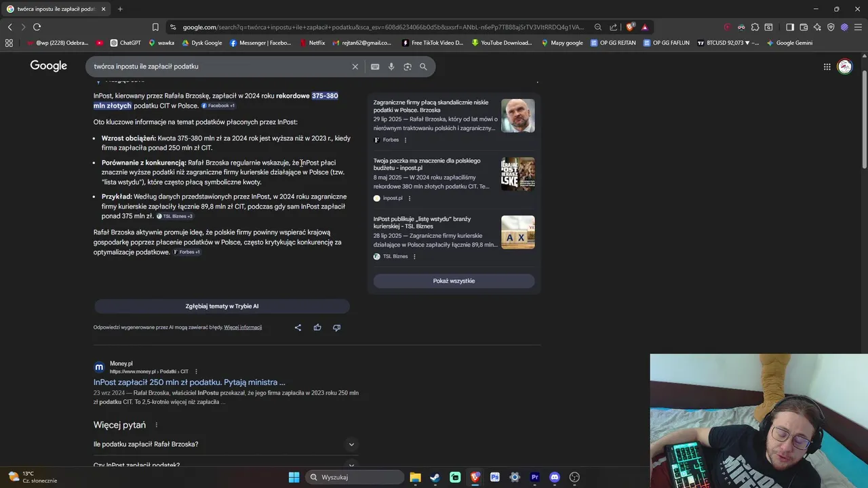Image resolution: width=868 pixels, height=488 pixels.
Task: Open Forbes article about Brzoska
Action: click(431, 106)
